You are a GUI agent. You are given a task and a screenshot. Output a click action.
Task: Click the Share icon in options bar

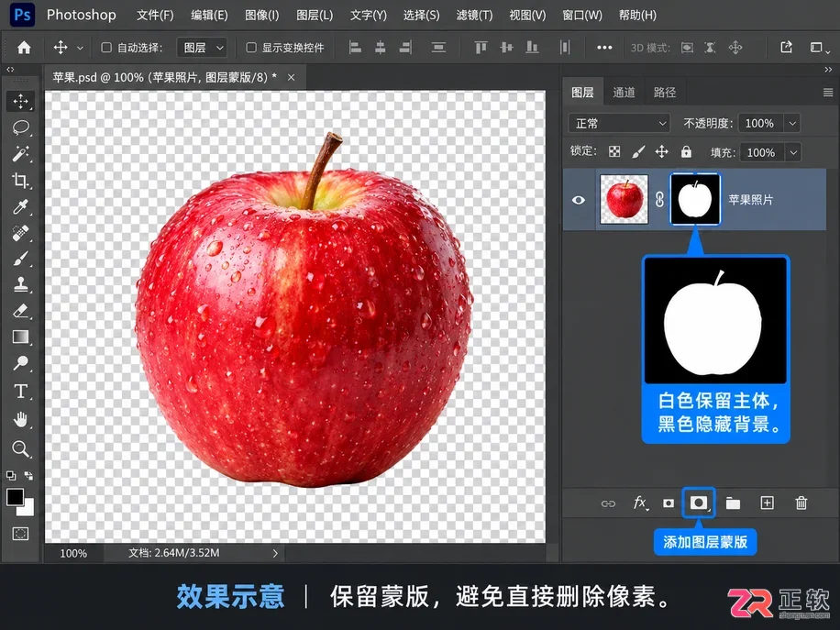[x=786, y=47]
